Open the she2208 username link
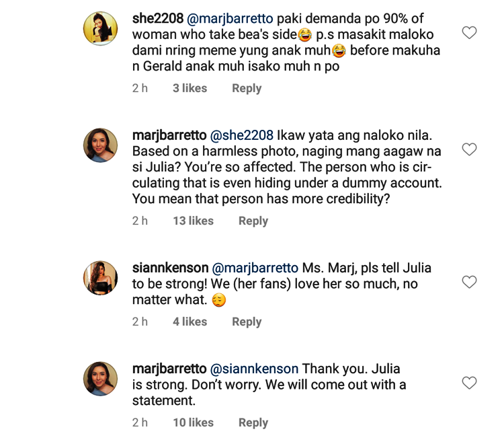This screenshot has width=504, height=446. pos(160,18)
